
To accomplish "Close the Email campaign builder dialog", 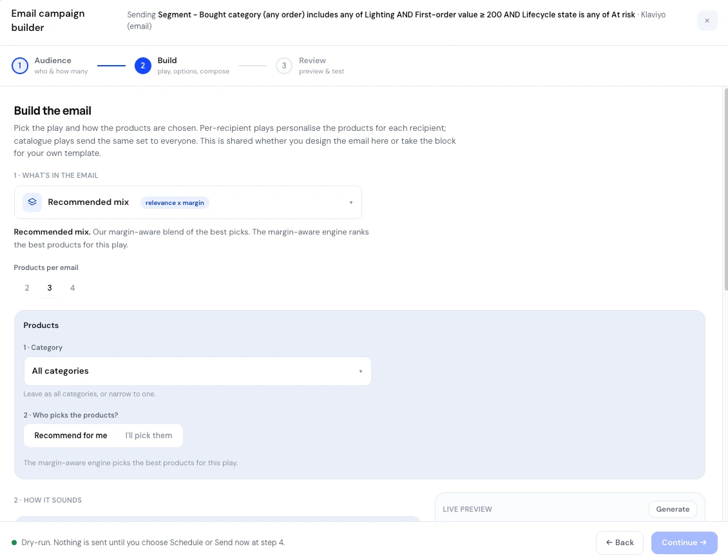I will (707, 21).
